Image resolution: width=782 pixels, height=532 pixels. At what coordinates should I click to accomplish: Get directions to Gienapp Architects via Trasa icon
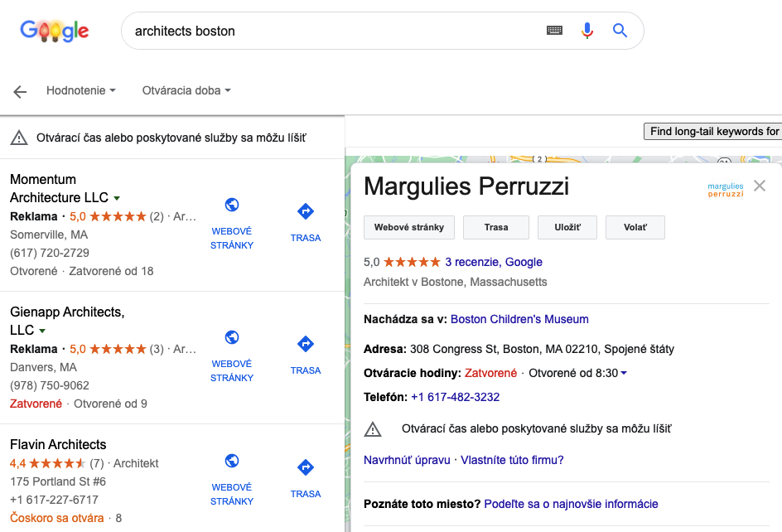[x=306, y=344]
